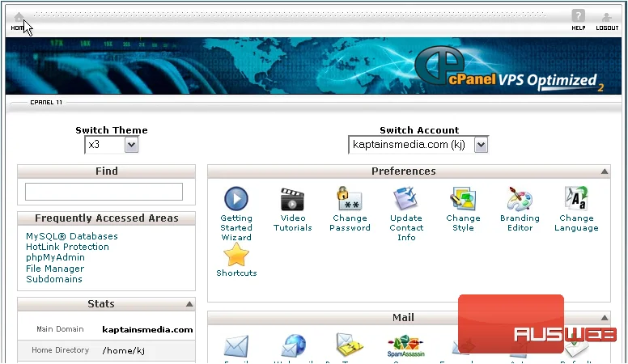Click the Home Directory label in Stats
628x364 pixels.
point(61,350)
